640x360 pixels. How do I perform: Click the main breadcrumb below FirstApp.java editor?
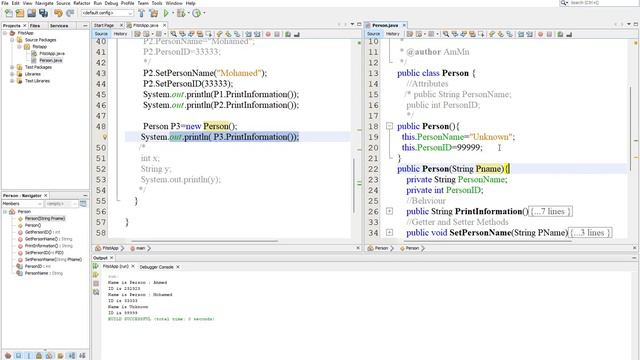click(x=140, y=248)
